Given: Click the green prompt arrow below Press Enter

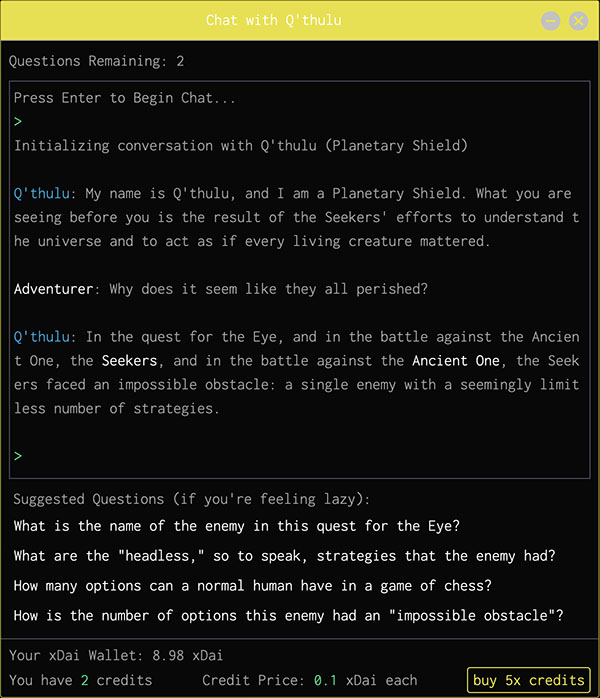Looking at the screenshot, I should tap(18, 122).
